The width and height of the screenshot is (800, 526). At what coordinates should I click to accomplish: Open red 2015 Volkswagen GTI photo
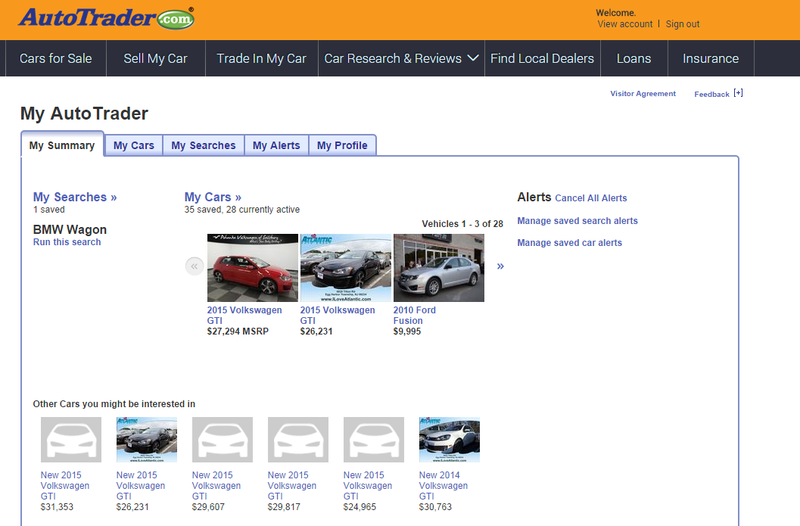coord(253,268)
